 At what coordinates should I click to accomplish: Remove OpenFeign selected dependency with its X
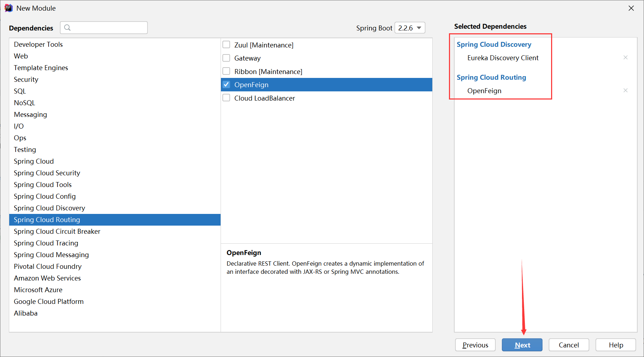coord(626,90)
